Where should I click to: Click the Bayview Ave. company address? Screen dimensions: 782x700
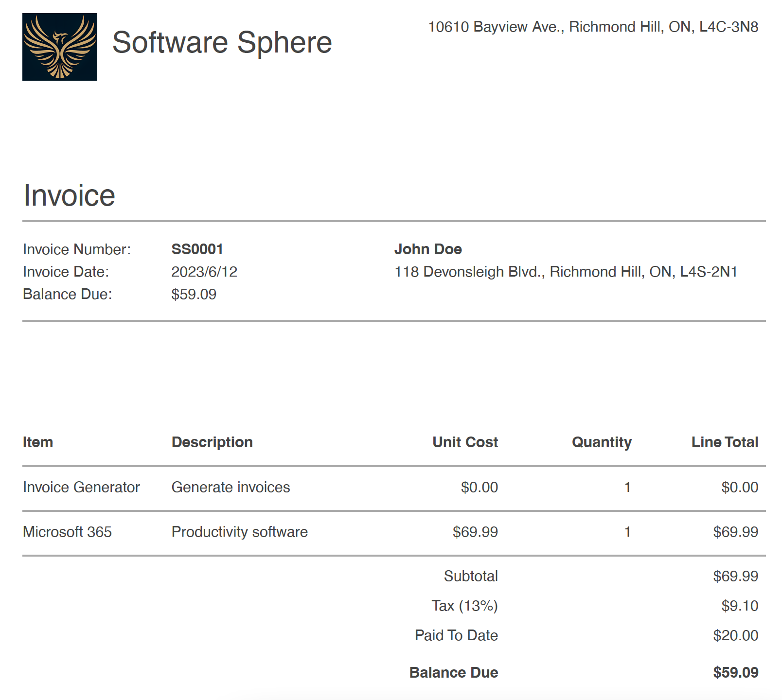(593, 27)
